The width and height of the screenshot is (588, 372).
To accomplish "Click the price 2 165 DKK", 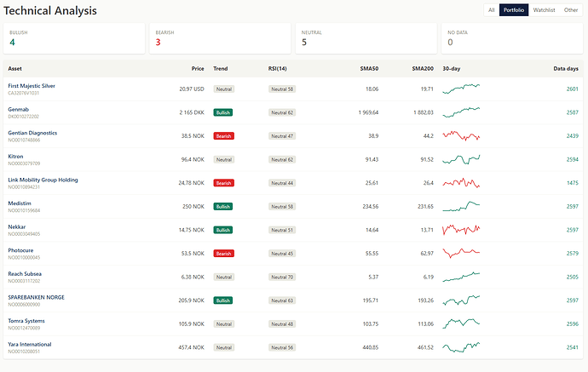I will click(192, 112).
